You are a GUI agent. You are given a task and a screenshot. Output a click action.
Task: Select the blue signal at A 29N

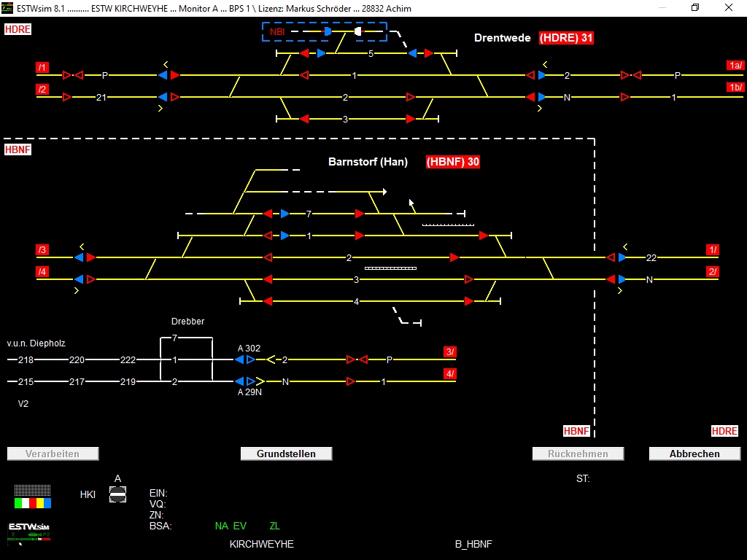[239, 381]
